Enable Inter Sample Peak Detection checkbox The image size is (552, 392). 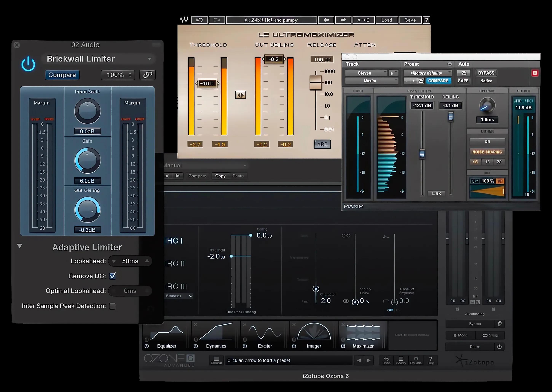[x=112, y=306]
